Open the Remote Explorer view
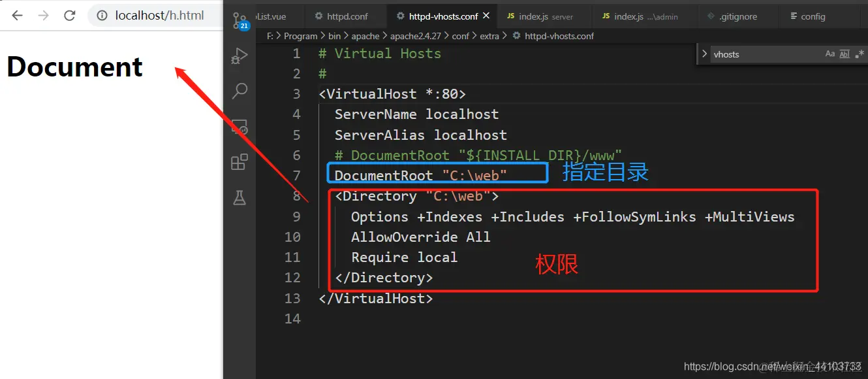The width and height of the screenshot is (868, 379). coord(240,126)
